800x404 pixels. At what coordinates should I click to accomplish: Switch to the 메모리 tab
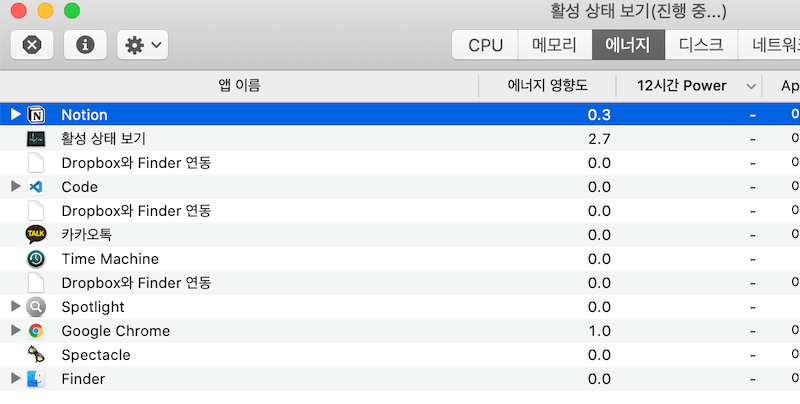click(555, 45)
